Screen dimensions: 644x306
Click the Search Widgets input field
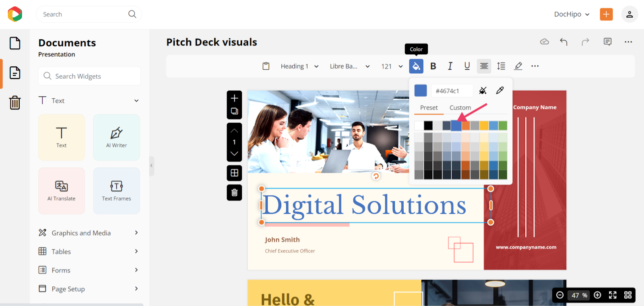(x=89, y=76)
